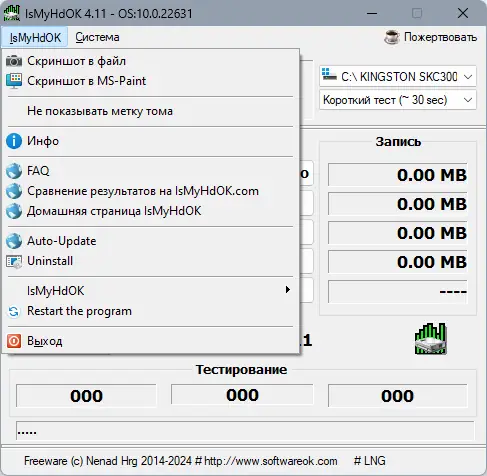Choose Выход to exit
487x476 pixels.
click(151, 341)
